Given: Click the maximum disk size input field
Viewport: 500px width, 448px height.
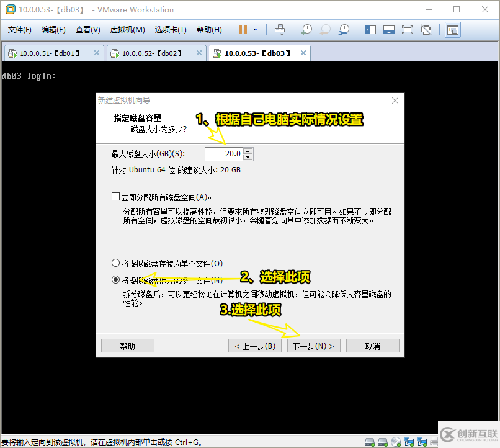Looking at the screenshot, I should coord(224,154).
